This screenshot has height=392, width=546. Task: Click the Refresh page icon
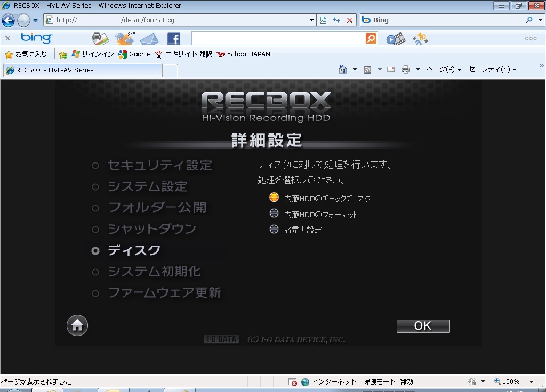click(336, 20)
